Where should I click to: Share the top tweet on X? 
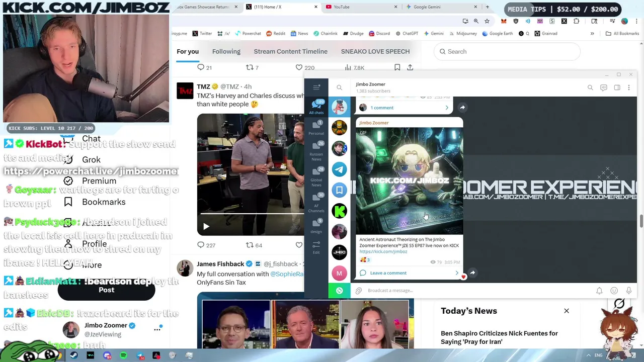tap(410, 67)
